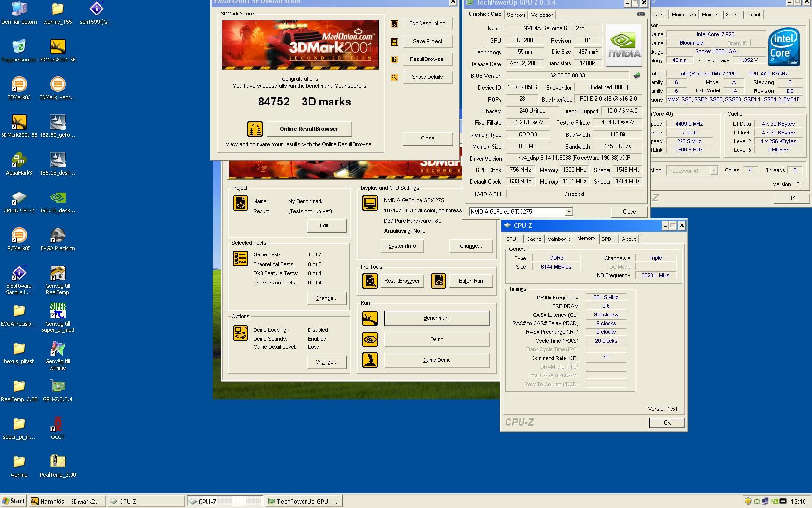
Task: Click the Benchmark run icon in 3DMark
Action: click(370, 318)
